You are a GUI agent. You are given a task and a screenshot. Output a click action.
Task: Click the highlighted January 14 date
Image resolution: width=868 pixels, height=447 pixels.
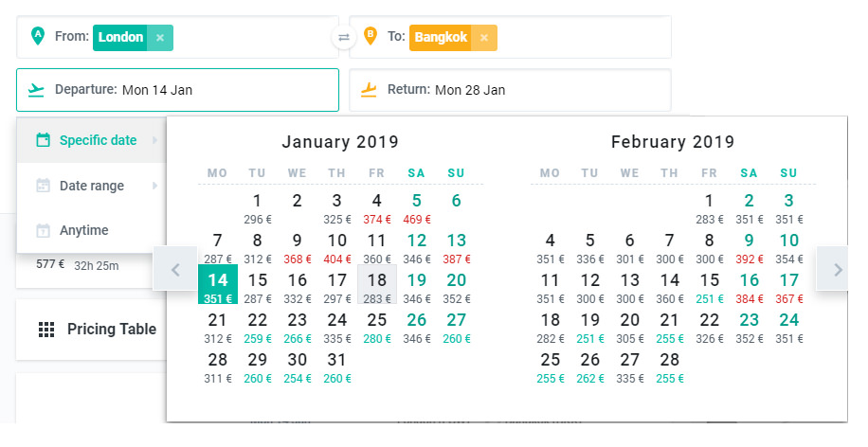pyautogui.click(x=218, y=286)
